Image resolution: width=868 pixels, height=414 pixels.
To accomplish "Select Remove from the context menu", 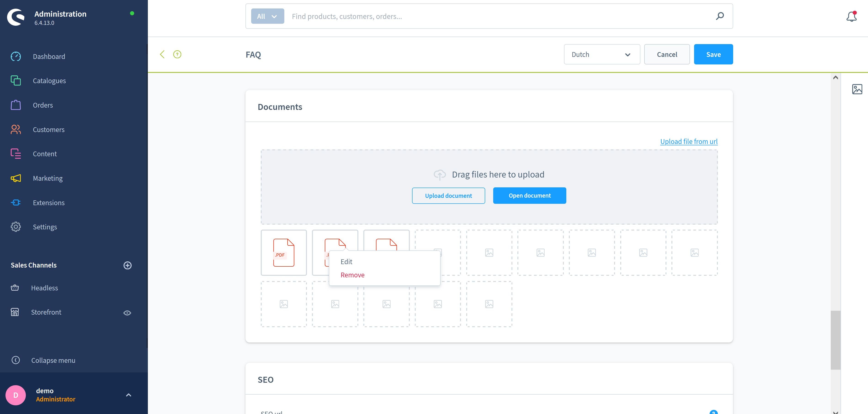I will tap(352, 275).
